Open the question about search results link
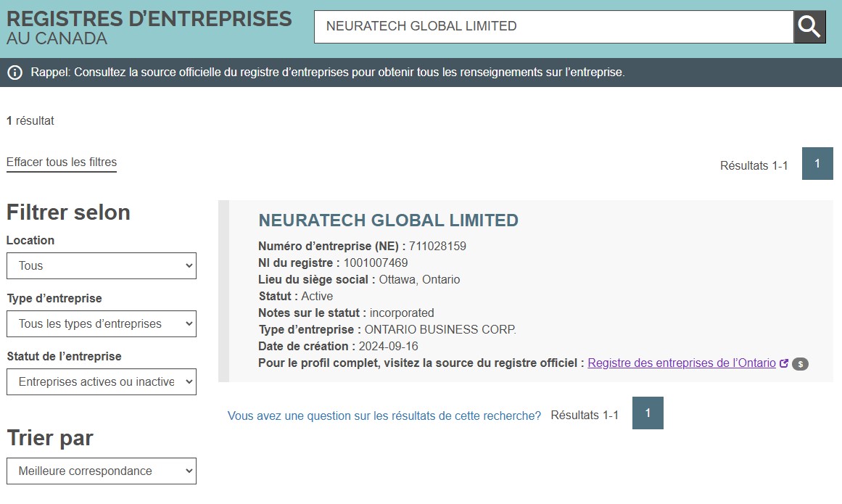The image size is (842, 504). (384, 416)
